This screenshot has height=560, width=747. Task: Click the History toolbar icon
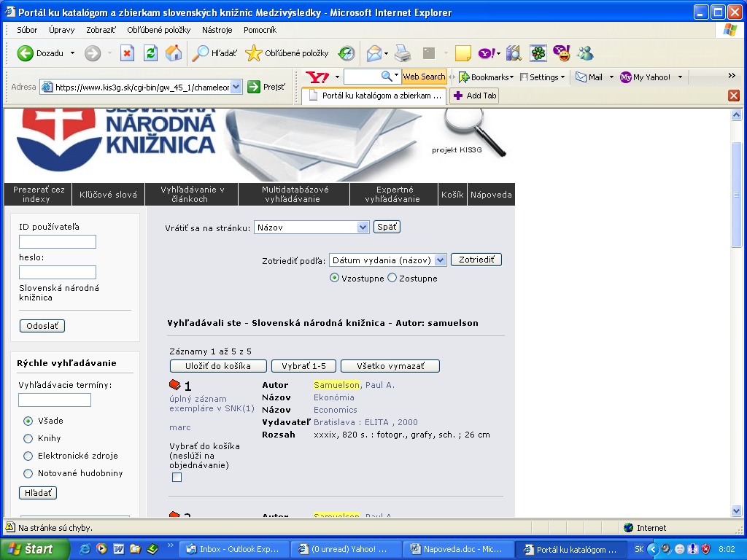coord(347,53)
